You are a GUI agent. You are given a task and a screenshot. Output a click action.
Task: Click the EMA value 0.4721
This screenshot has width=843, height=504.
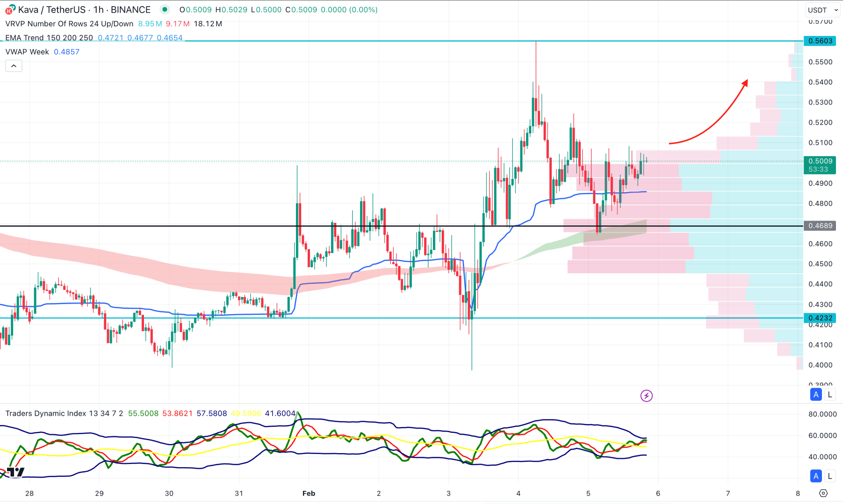coord(111,38)
